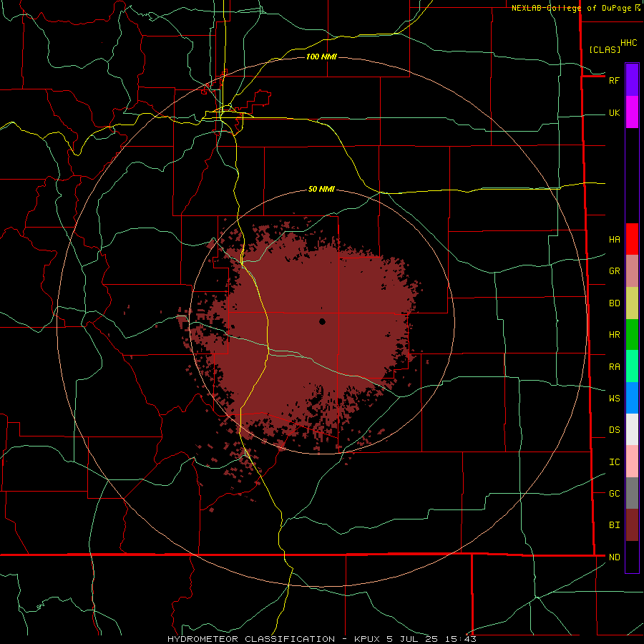The image size is (644, 644).
Task: Select the GC legend label
Action: pos(614,494)
